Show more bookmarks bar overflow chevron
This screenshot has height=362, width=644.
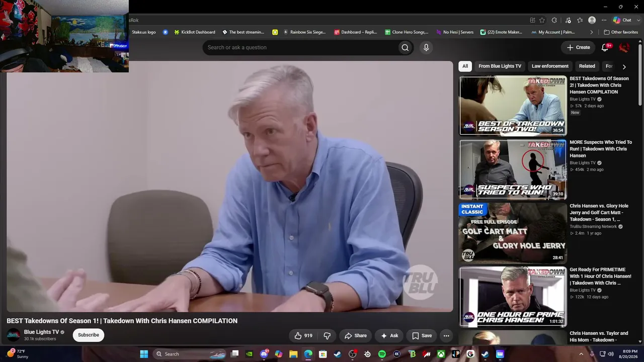[x=592, y=32]
